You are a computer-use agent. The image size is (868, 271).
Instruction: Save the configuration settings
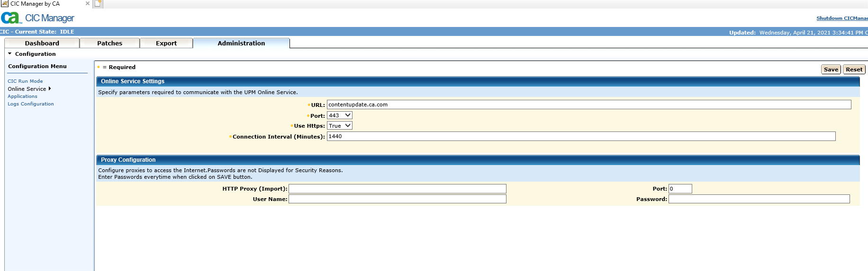click(x=831, y=70)
